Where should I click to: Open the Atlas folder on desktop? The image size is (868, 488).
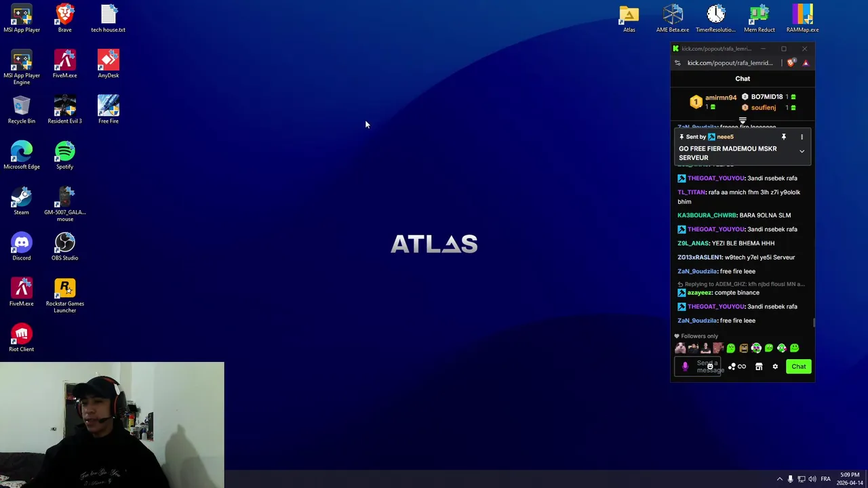click(x=629, y=18)
